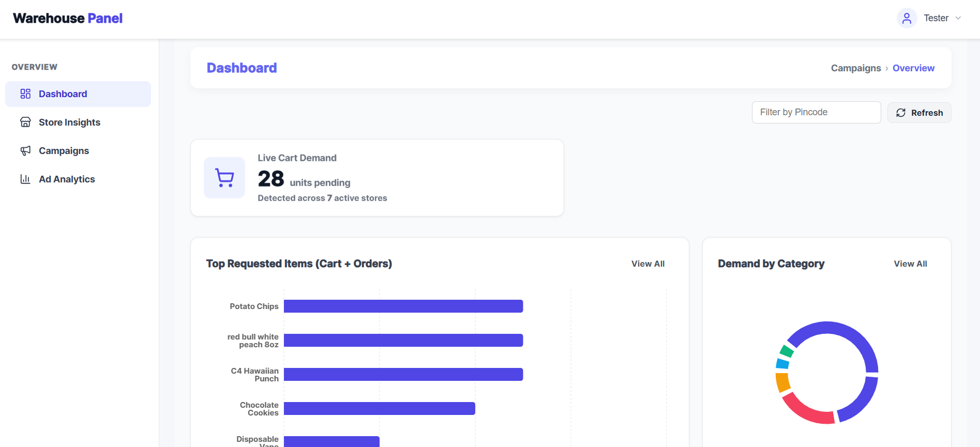Click the refresh arrows icon
Screen dimensions: 980x447
(901, 113)
